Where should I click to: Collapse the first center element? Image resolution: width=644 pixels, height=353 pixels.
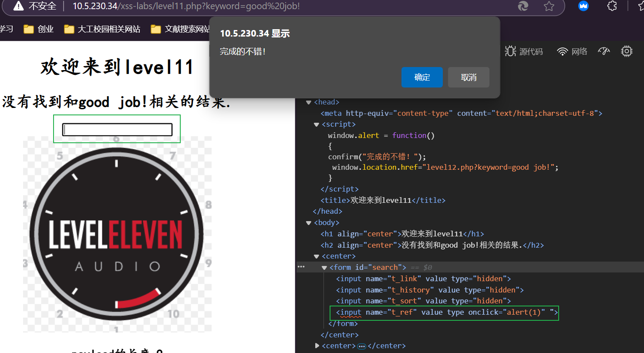pos(317,256)
